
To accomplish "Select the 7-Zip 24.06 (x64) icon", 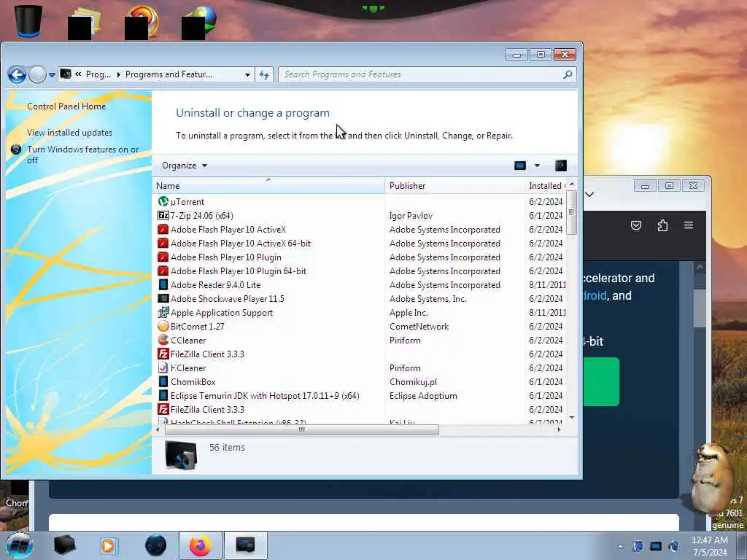I will (163, 216).
